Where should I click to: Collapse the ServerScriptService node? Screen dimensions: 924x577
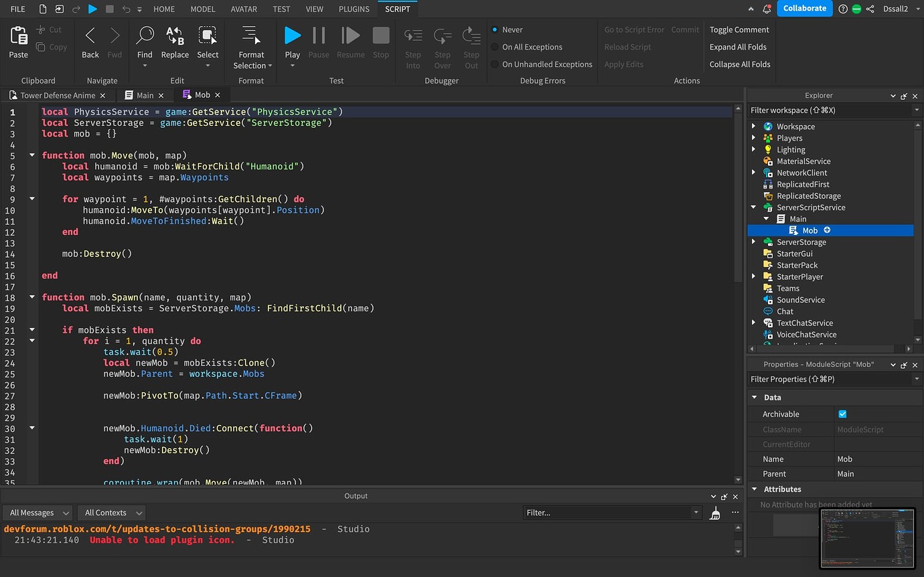coord(754,208)
